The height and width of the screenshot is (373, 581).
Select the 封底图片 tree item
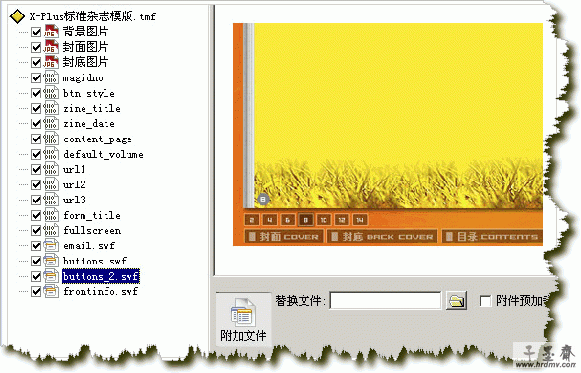85,62
